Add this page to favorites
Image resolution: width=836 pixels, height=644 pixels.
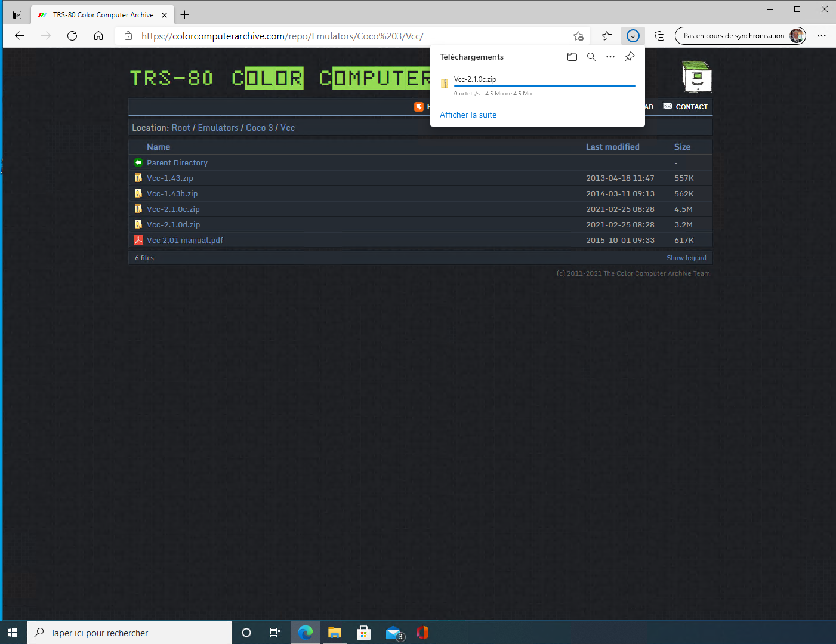click(x=578, y=36)
